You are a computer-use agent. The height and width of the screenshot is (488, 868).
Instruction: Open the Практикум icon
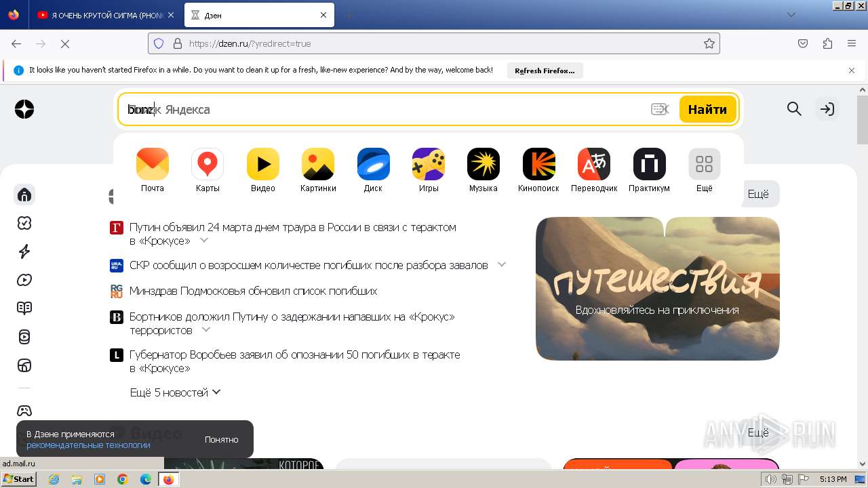pyautogui.click(x=650, y=164)
